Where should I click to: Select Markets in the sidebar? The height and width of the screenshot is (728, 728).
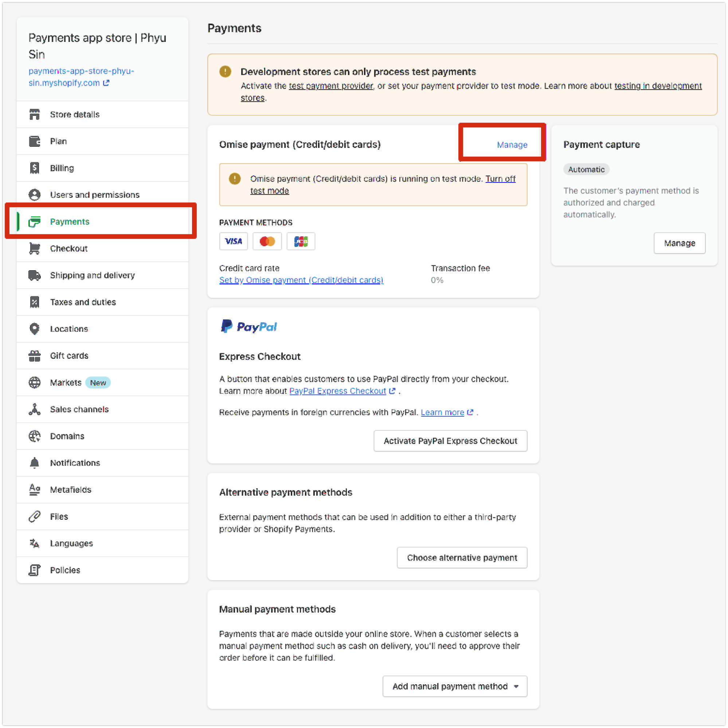[66, 382]
